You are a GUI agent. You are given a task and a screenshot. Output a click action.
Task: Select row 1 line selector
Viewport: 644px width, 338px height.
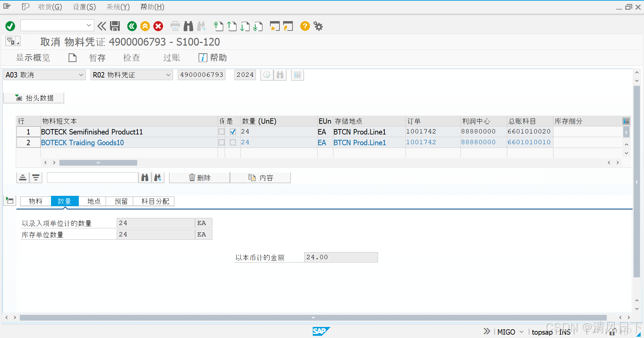[x=29, y=132]
